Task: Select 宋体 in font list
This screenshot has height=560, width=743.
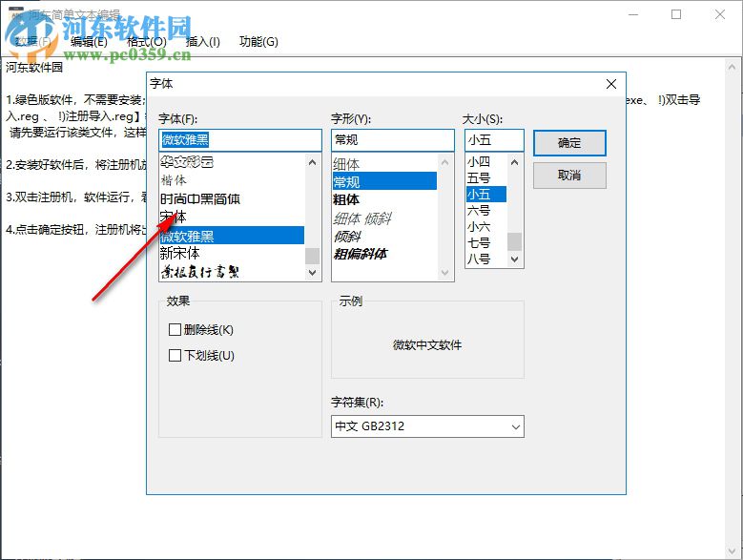Action: [x=232, y=217]
